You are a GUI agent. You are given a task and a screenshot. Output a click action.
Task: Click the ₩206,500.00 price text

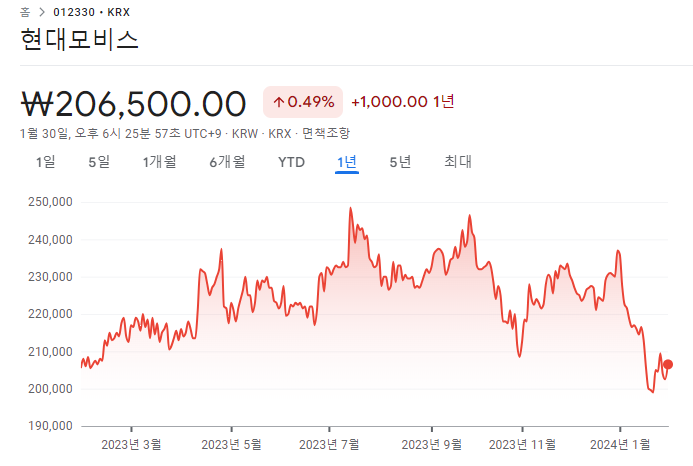click(x=133, y=104)
